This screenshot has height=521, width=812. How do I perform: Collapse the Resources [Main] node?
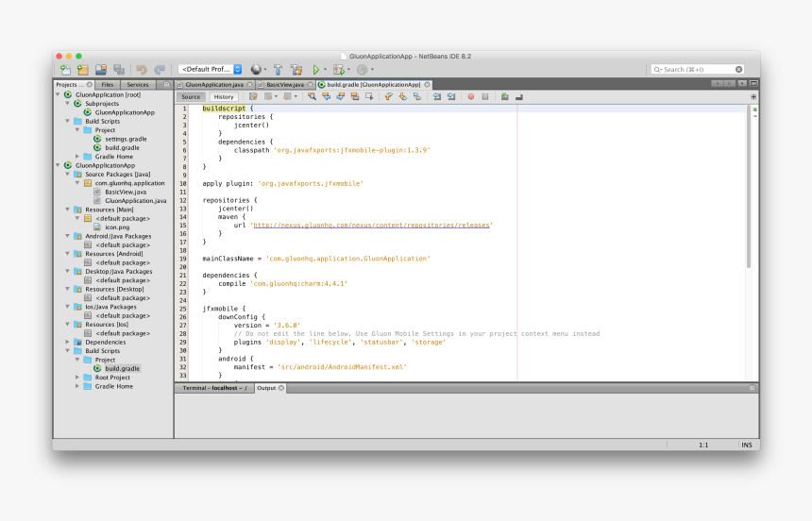67,210
